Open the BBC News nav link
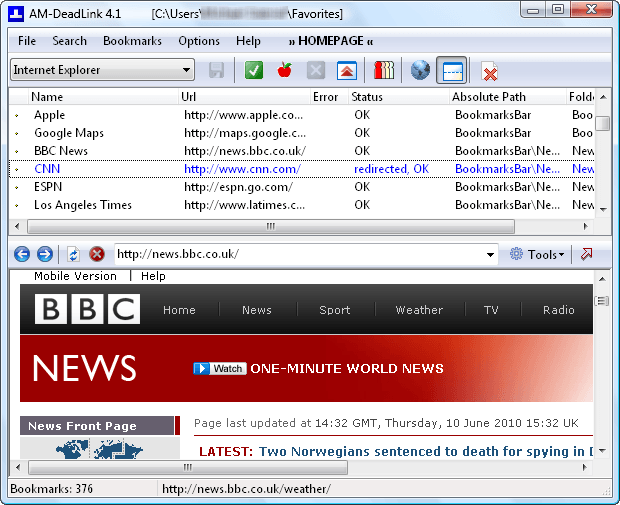Image resolution: width=620 pixels, height=505 pixels. (x=257, y=310)
